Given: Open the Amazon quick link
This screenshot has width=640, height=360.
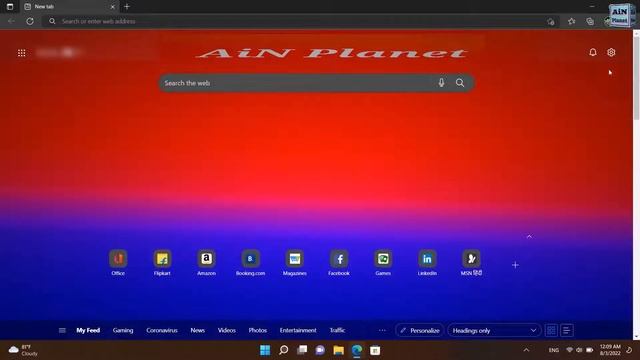Looking at the screenshot, I should pyautogui.click(x=207, y=263).
